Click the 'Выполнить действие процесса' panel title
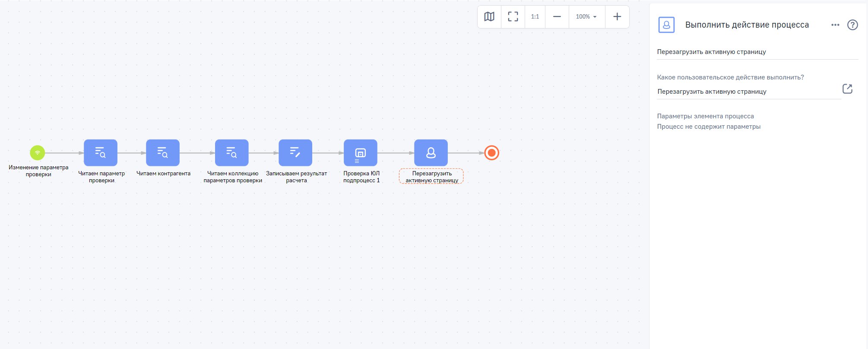This screenshot has height=349, width=868. pos(747,25)
